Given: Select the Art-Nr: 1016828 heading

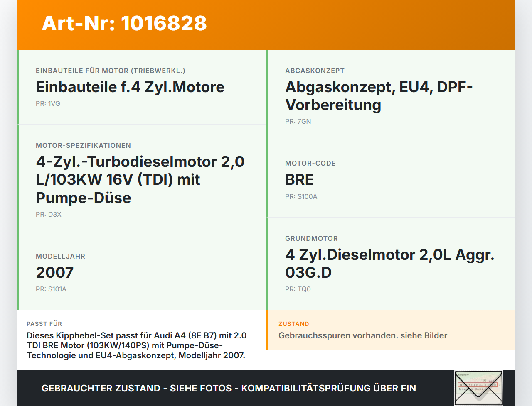Looking at the screenshot, I should 124,24.
